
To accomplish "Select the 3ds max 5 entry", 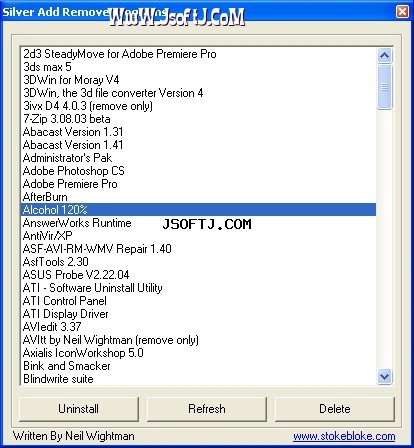I will (x=198, y=67).
